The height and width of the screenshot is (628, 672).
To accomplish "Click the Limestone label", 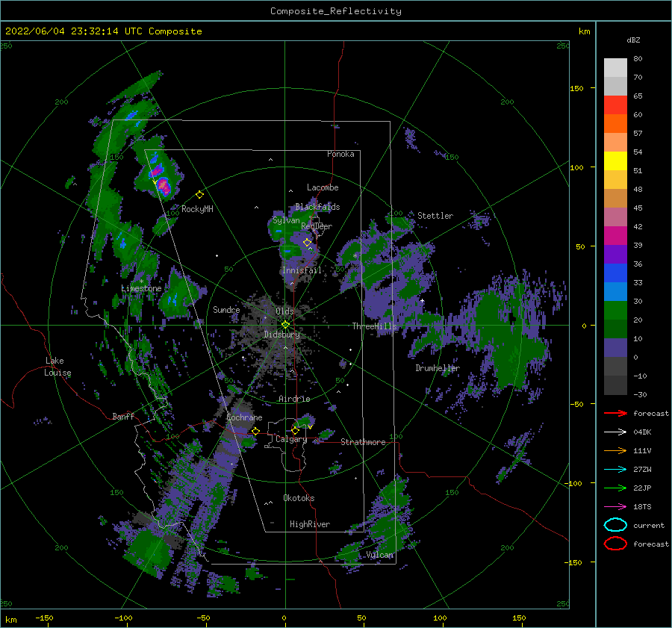I will [141, 288].
